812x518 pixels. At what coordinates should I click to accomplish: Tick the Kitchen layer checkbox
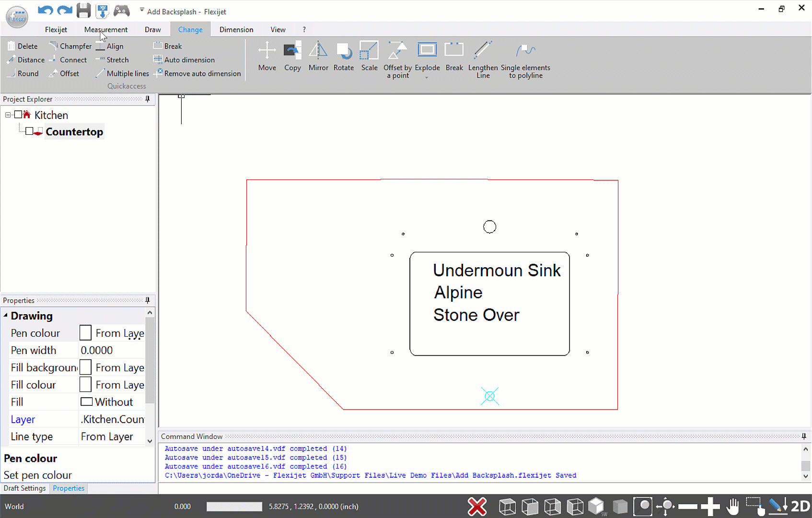(x=18, y=115)
